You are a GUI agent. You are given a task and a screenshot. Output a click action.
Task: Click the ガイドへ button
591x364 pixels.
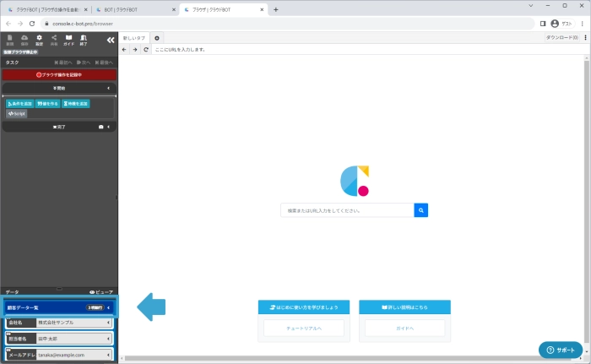(x=404, y=325)
